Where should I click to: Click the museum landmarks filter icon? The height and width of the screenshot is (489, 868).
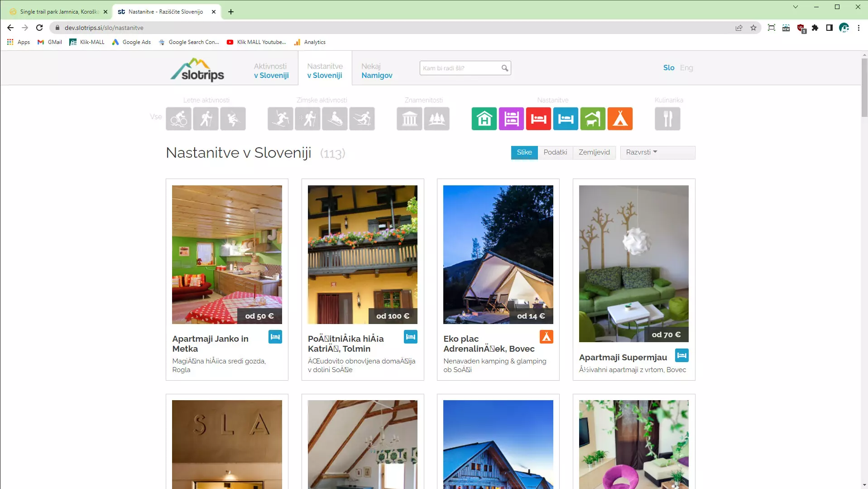pyautogui.click(x=409, y=119)
